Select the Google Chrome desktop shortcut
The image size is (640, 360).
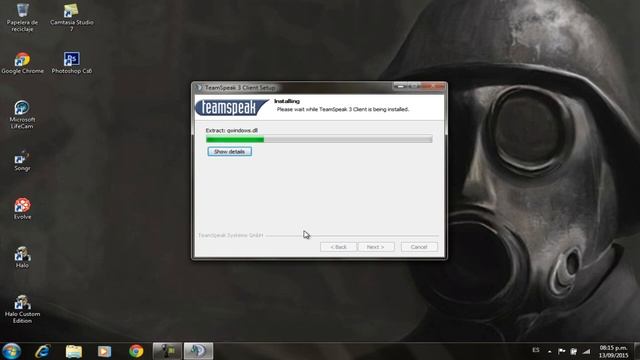coord(22,63)
